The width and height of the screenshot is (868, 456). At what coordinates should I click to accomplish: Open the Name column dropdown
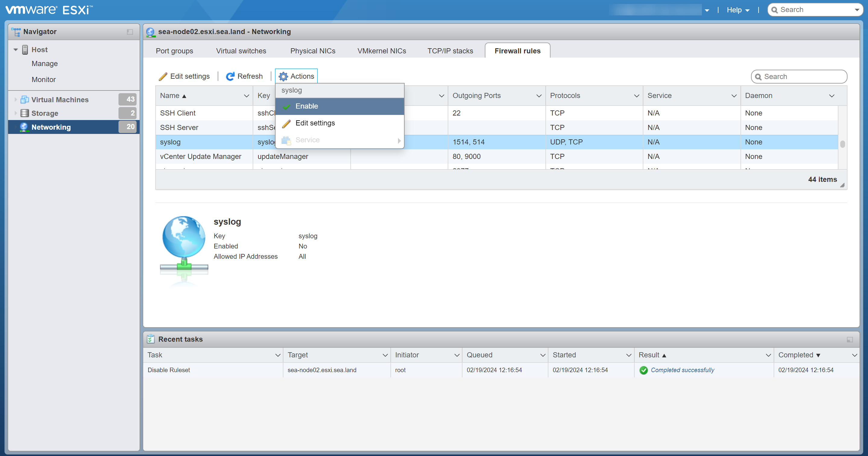pos(246,96)
